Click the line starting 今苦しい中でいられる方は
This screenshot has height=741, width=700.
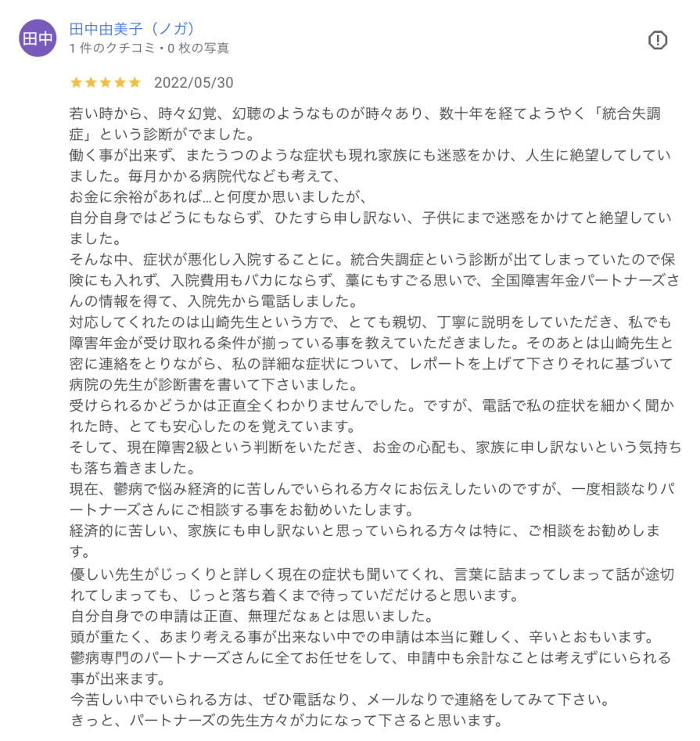coord(340,700)
